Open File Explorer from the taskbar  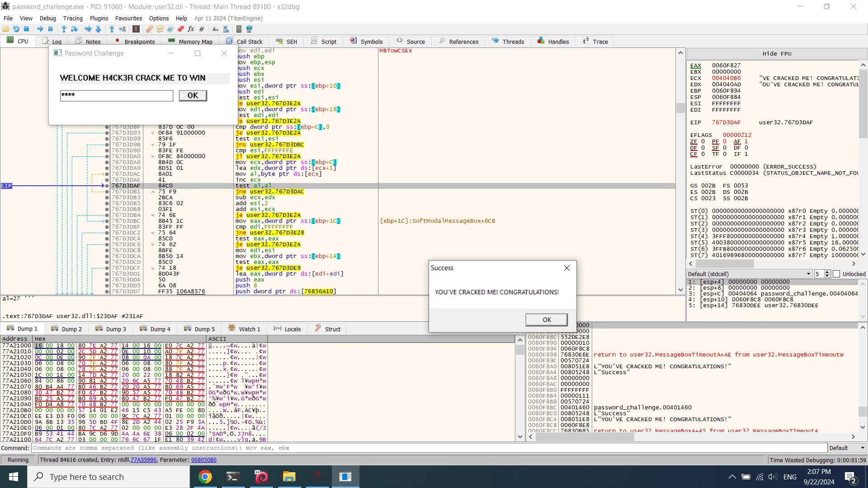pyautogui.click(x=289, y=477)
